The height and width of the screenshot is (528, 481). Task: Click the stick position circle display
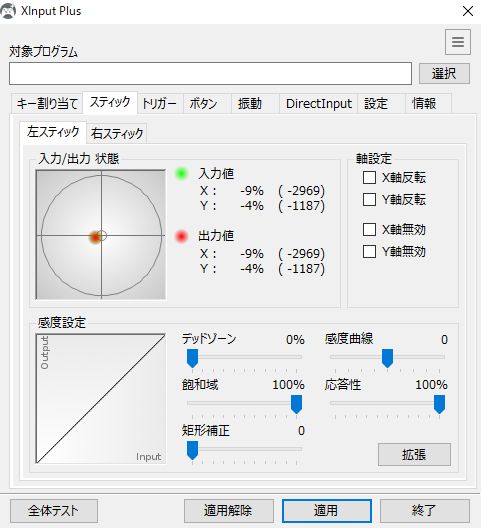coord(101,235)
